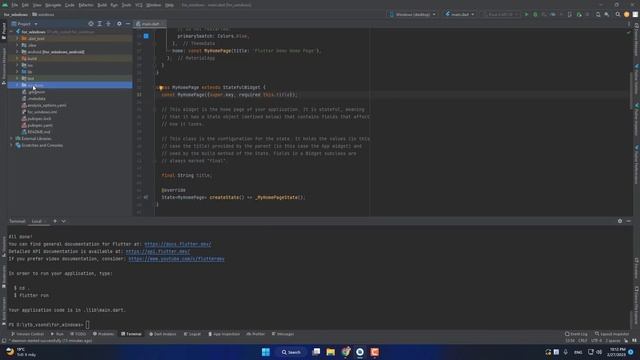Open Version Control tool window
Screen dimensions: 640x360
[27, 334]
